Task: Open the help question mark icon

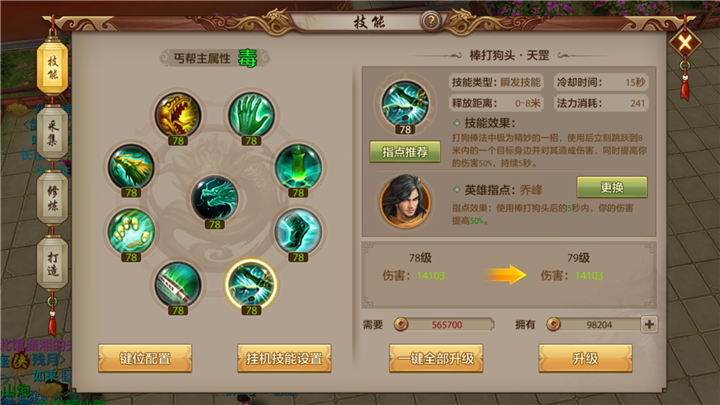Action: click(431, 21)
